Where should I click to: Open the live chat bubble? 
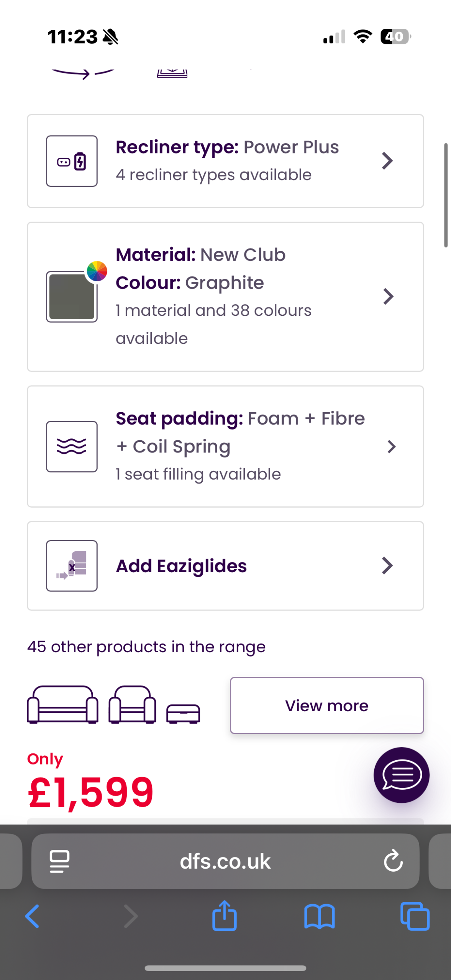(x=401, y=775)
